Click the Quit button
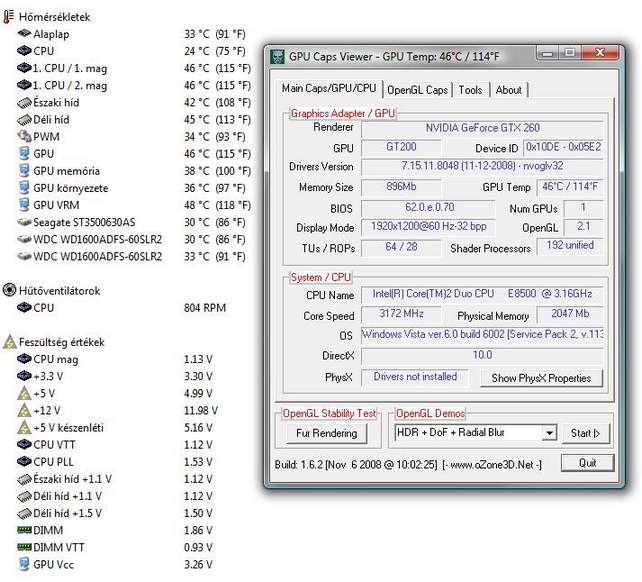This screenshot has width=642, height=582. point(587,463)
